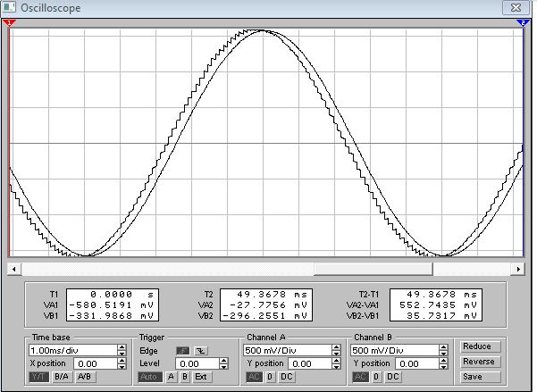Increase Channel A volts per division
Image resolution: width=537 pixels, height=392 pixels.
[x=336, y=347]
